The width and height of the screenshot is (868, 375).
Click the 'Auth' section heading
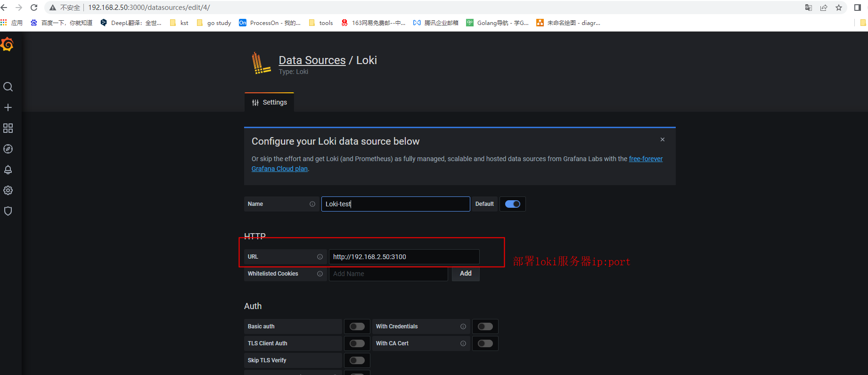click(253, 306)
